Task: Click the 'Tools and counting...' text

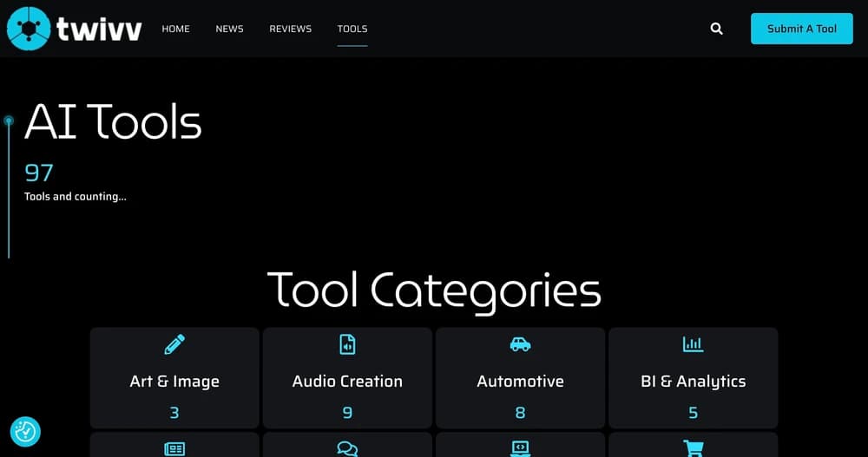Action: (76, 196)
